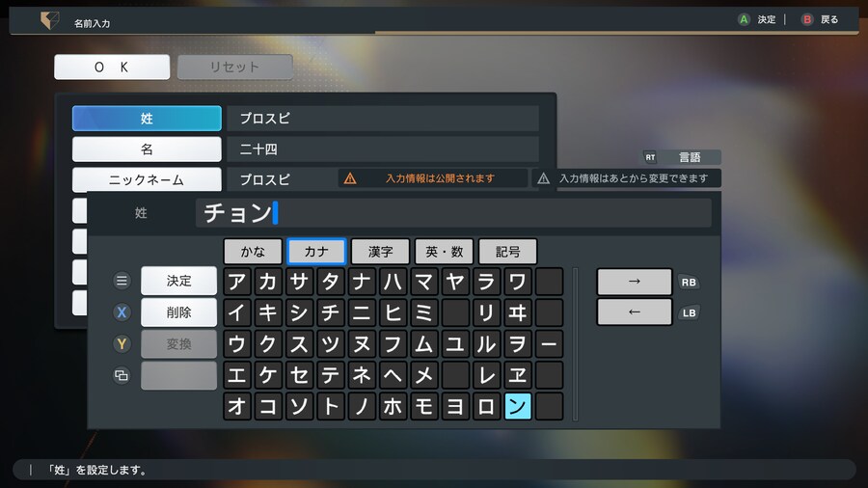Click the 戻る label next to B icon
The image size is (868, 488).
point(829,19)
